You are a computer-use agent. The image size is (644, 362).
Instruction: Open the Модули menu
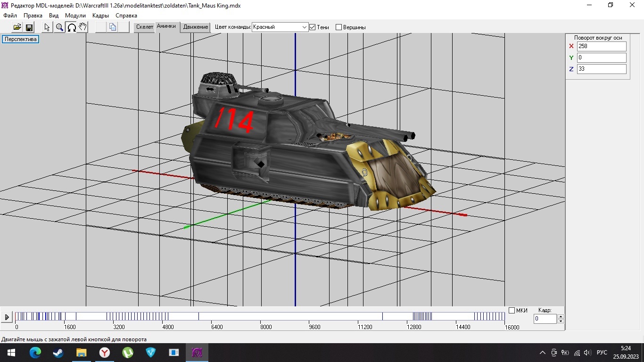[x=75, y=16]
